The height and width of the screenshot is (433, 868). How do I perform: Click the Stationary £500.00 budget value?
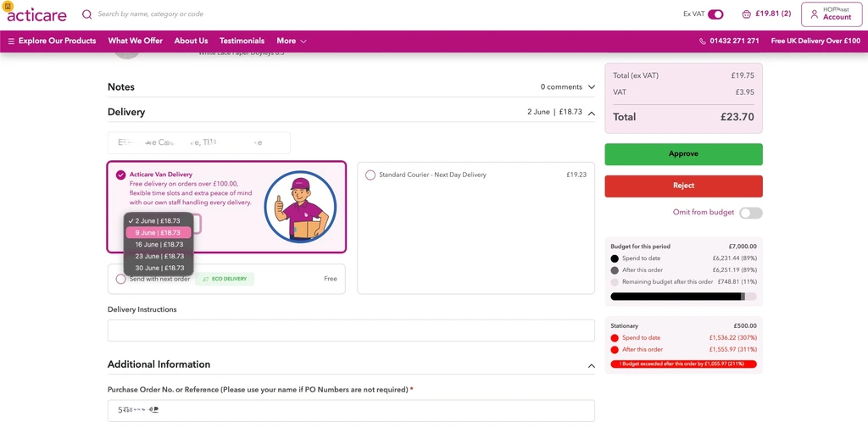[745, 326]
